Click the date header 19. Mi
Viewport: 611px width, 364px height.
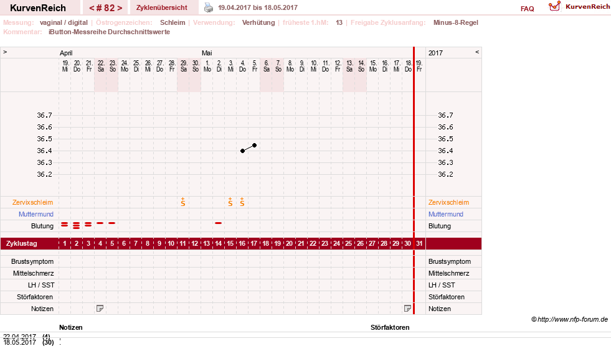(x=65, y=66)
